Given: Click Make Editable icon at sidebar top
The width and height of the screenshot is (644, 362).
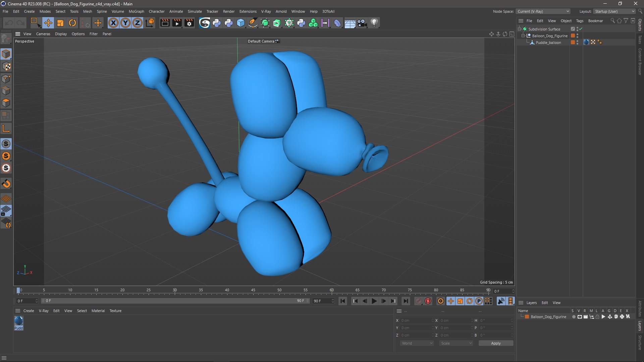Looking at the screenshot, I should click(6, 39).
